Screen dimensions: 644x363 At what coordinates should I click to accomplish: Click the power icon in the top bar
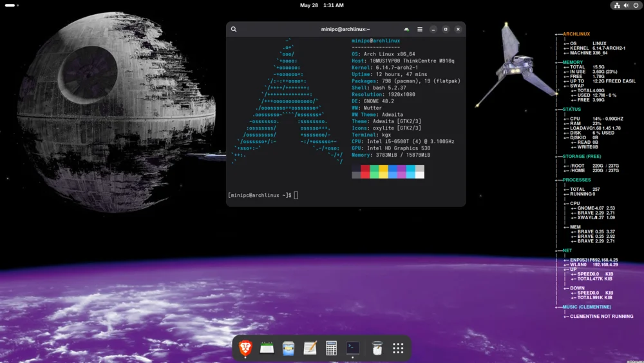tap(636, 5)
